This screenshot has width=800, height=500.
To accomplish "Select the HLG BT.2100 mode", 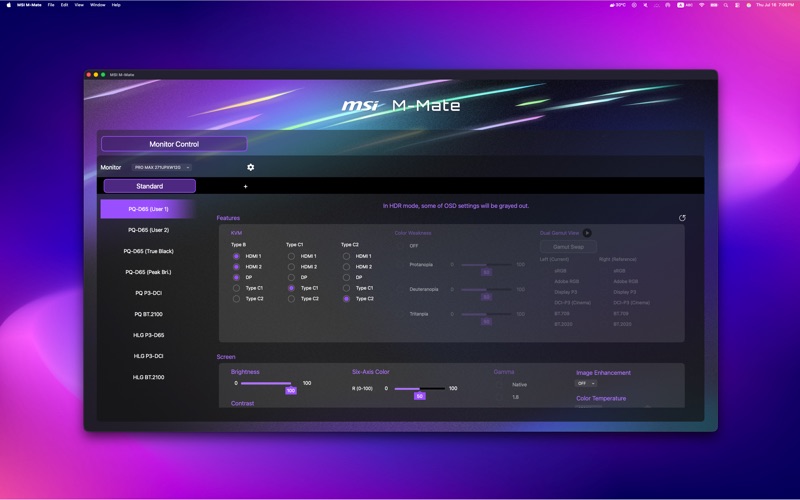I will pos(148,377).
